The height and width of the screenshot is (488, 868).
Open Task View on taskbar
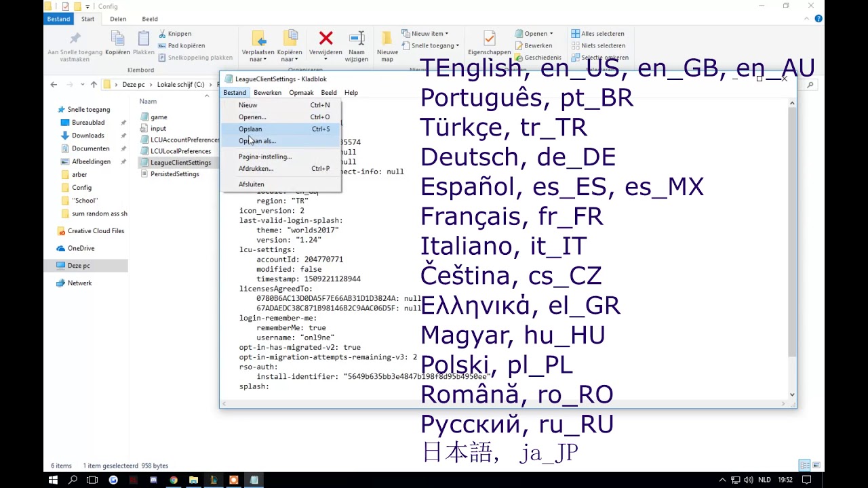[x=92, y=480]
